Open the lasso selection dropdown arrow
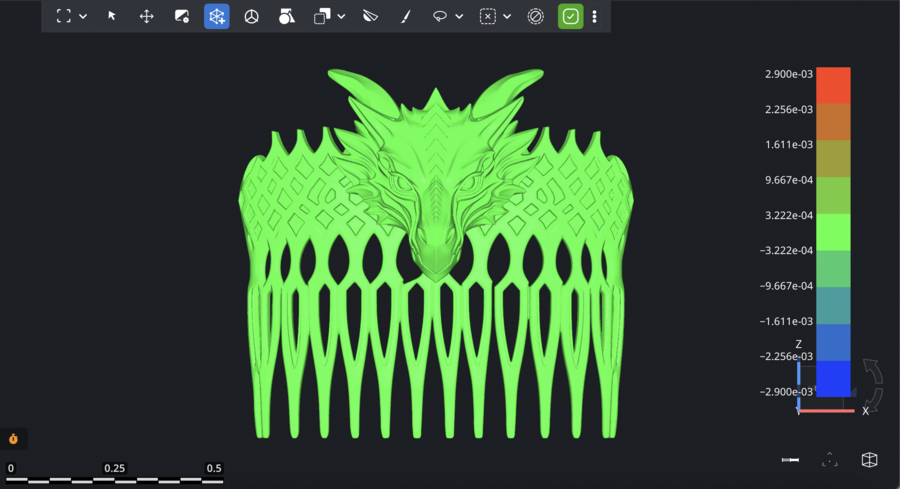This screenshot has width=900, height=489. [459, 17]
